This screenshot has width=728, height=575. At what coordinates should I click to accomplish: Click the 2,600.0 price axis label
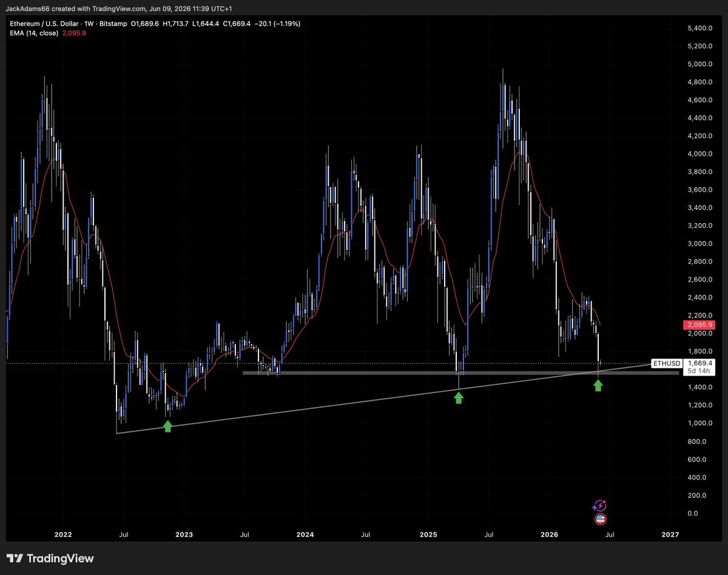coord(700,280)
